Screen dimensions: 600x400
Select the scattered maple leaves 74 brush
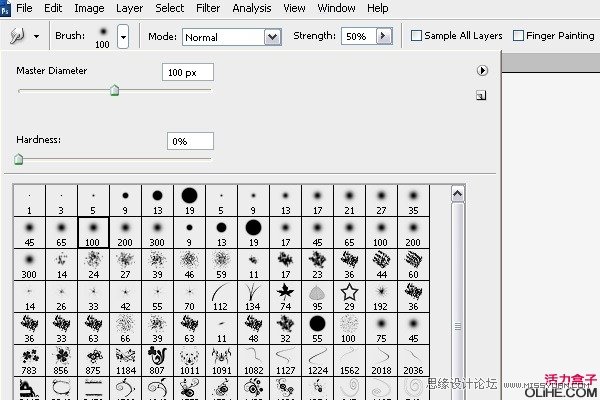point(285,297)
